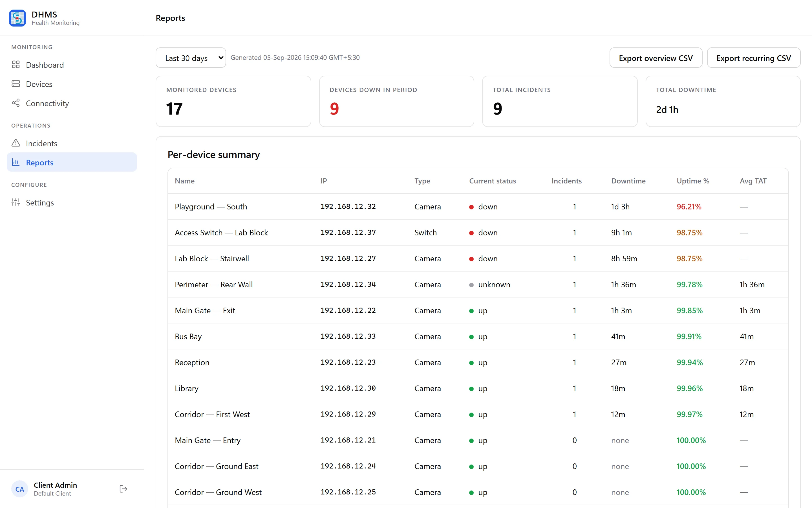Viewport: 812px width, 508px height.
Task: Click the CA user avatar
Action: pyautogui.click(x=20, y=489)
